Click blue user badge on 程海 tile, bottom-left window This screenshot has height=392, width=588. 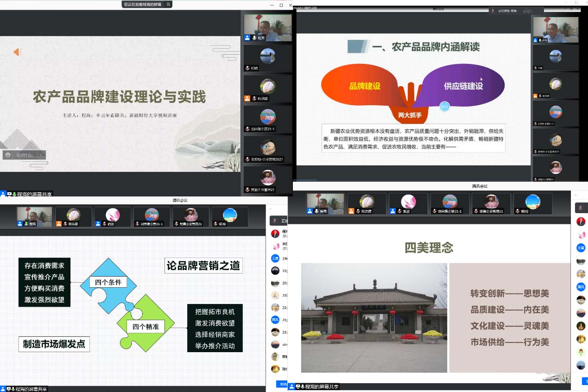tap(20, 224)
